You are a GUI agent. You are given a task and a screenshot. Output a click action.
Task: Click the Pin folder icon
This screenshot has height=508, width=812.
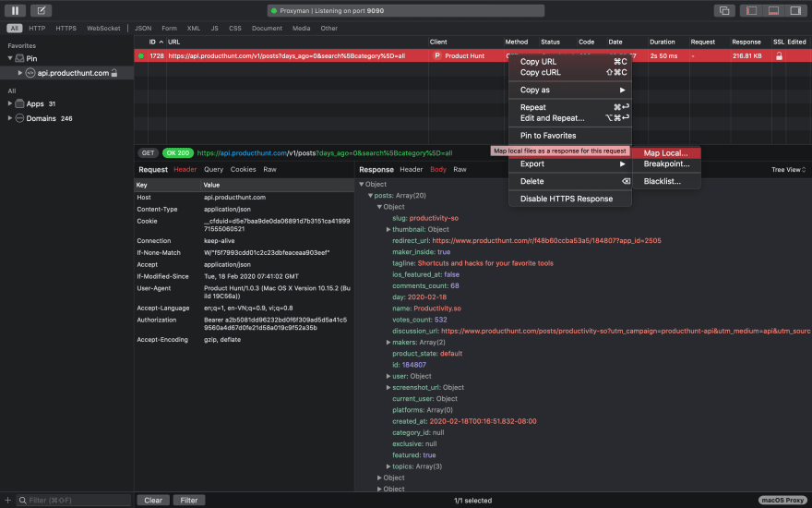[19, 58]
